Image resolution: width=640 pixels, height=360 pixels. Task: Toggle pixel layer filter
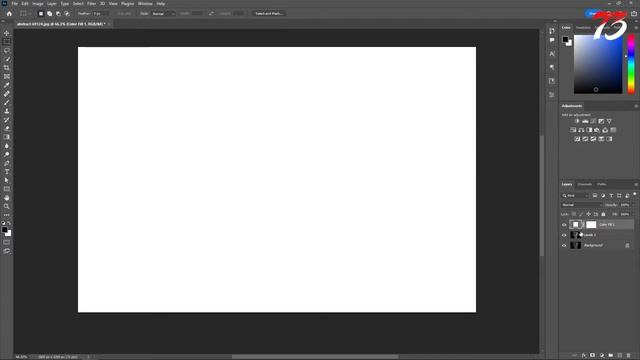pyautogui.click(x=595, y=196)
